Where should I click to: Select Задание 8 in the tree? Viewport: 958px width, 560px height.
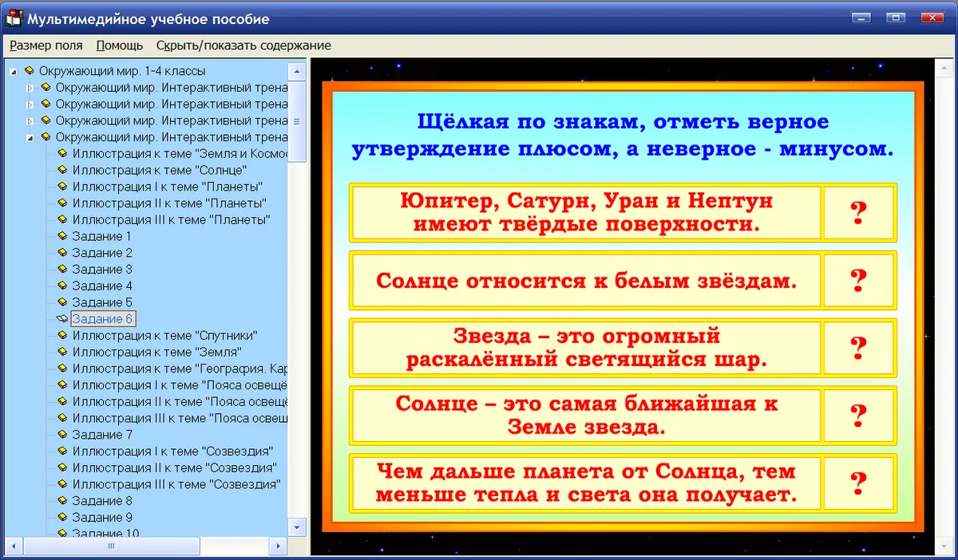(x=101, y=501)
